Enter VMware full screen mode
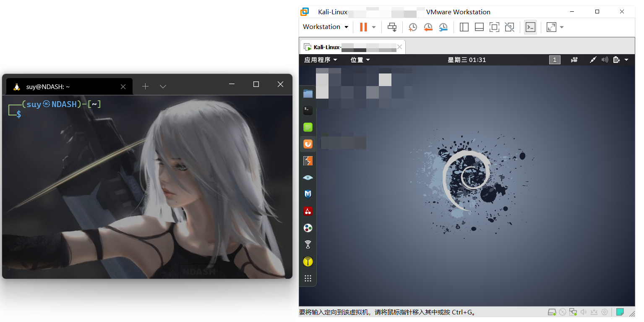This screenshot has width=644, height=322. tap(494, 27)
